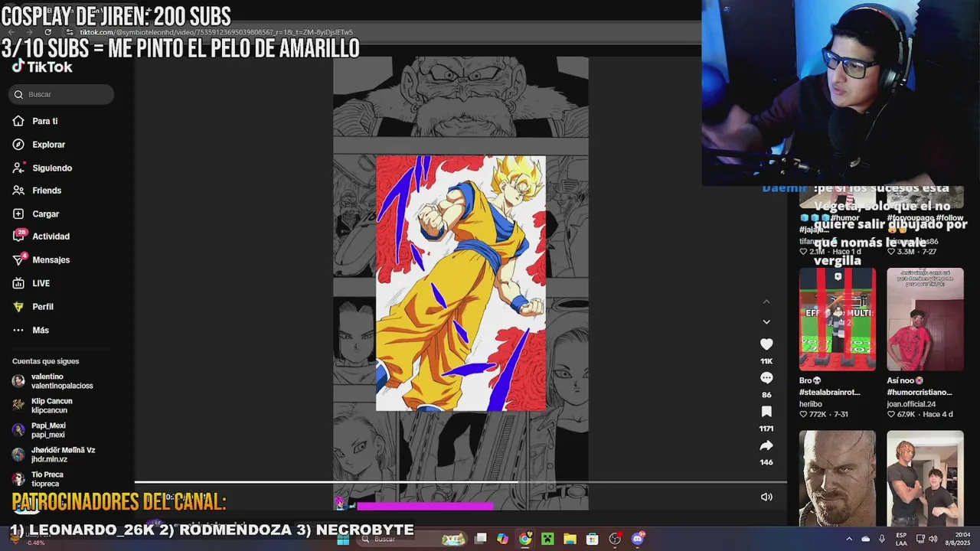The width and height of the screenshot is (980, 551).
Task: Open system volume tray icon
Action: click(934, 539)
